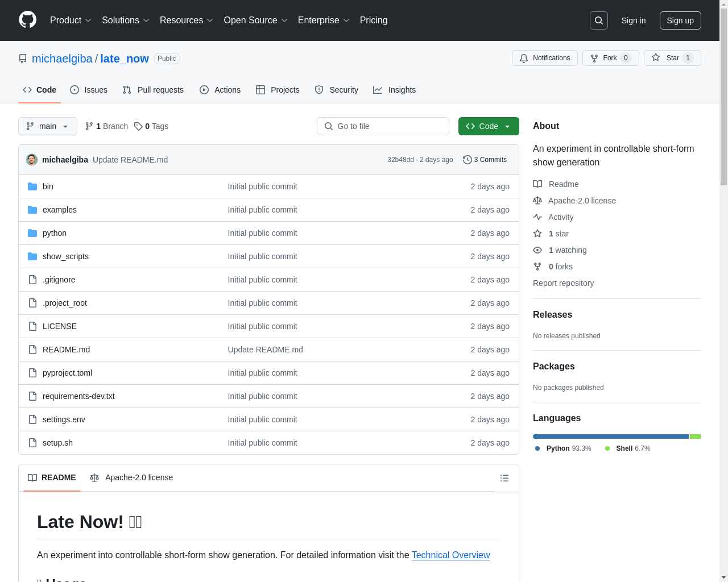Click the Notifications bell button

[x=545, y=58]
